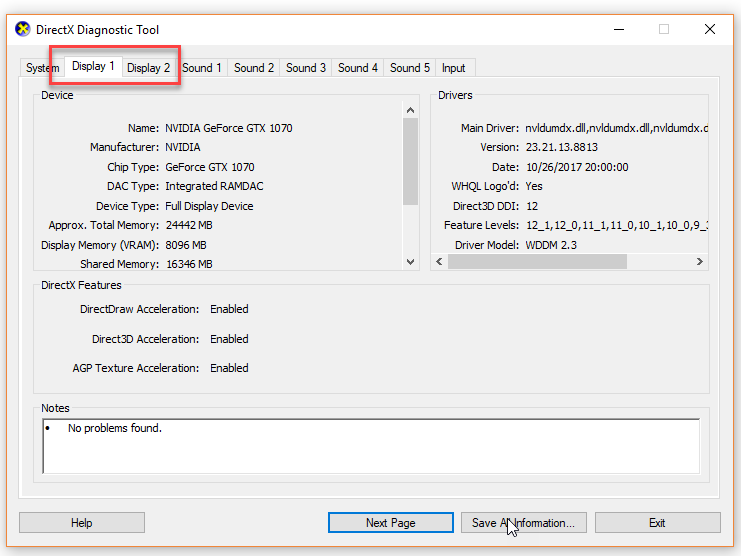Click the Exit button
Screen dimensions: 741x556
[657, 523]
